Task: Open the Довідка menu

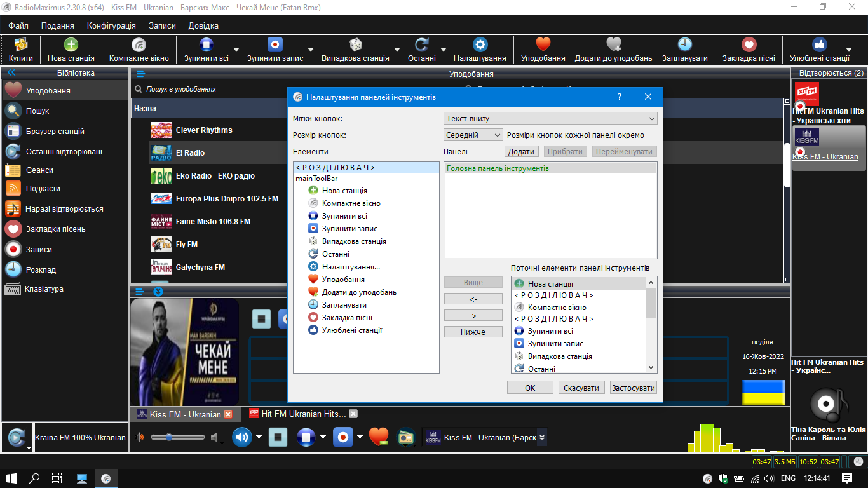Action: point(203,25)
